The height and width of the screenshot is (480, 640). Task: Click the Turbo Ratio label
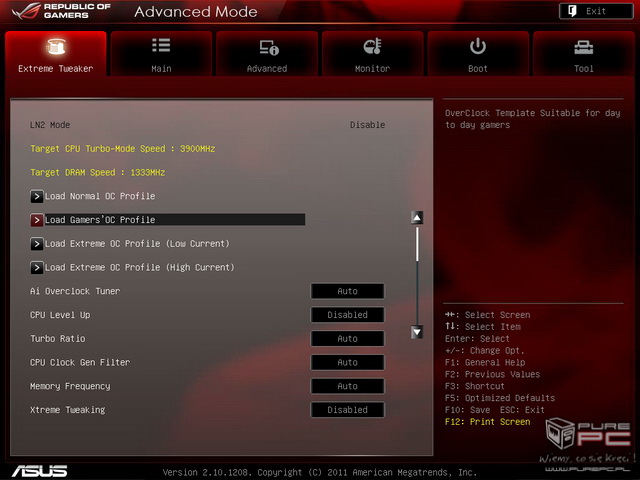58,338
